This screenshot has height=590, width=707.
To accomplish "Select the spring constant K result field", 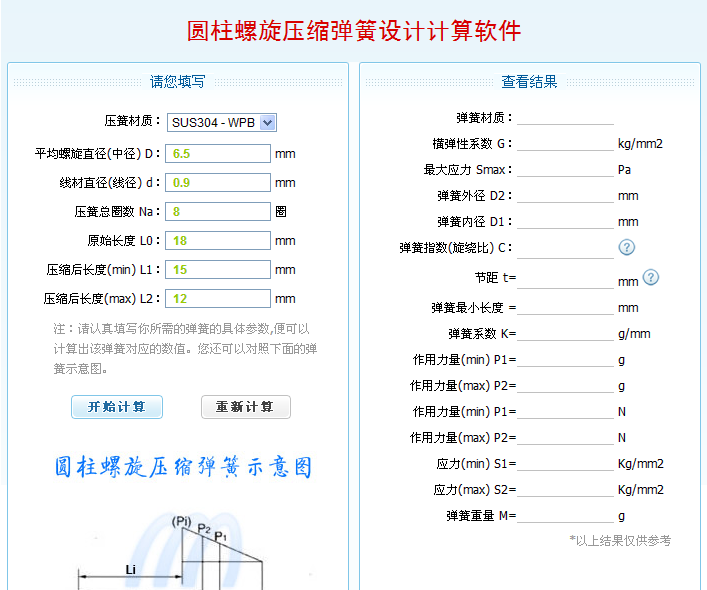I will point(565,333).
